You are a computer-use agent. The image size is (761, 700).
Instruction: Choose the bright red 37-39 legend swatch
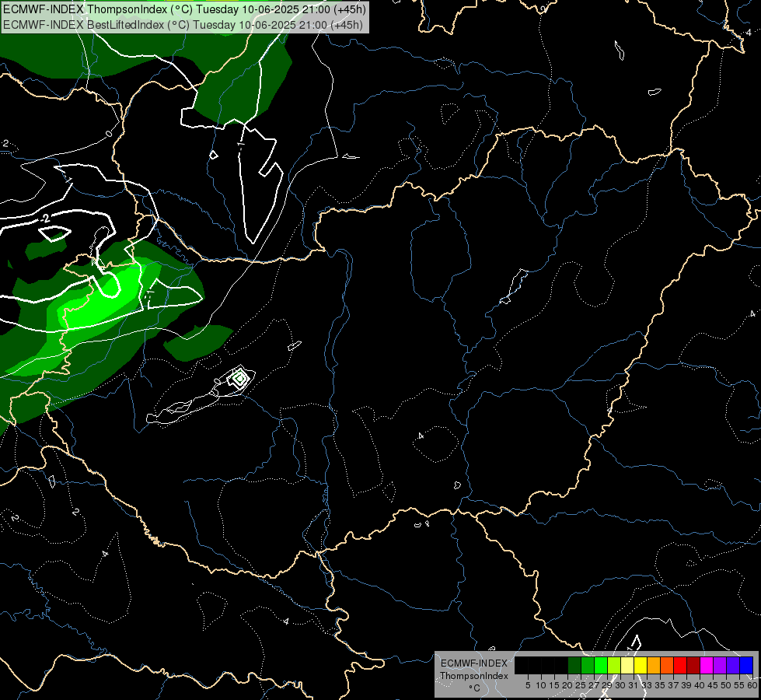tap(680, 665)
